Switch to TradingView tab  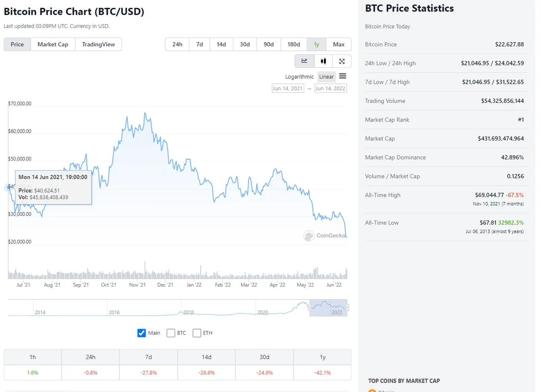coord(98,44)
